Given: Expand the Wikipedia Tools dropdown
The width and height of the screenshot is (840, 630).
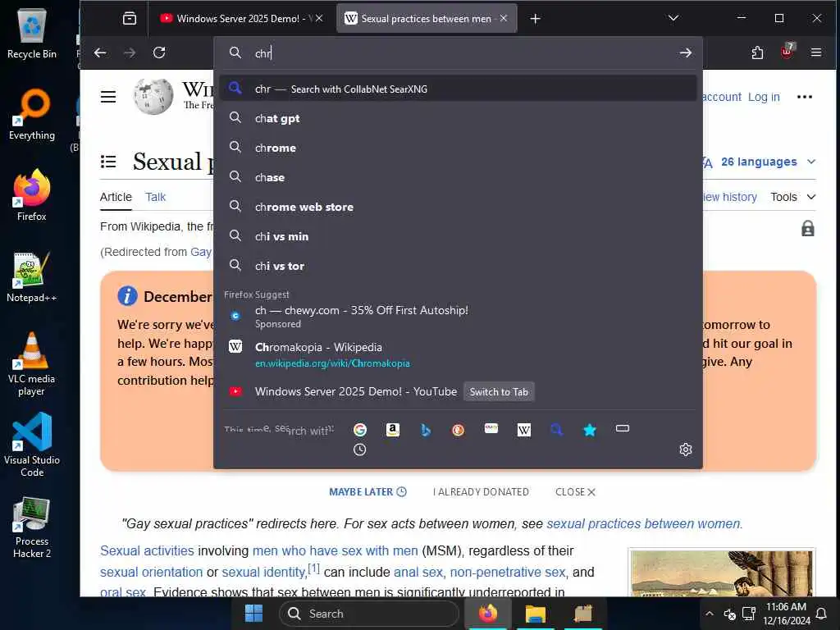Looking at the screenshot, I should [x=793, y=197].
